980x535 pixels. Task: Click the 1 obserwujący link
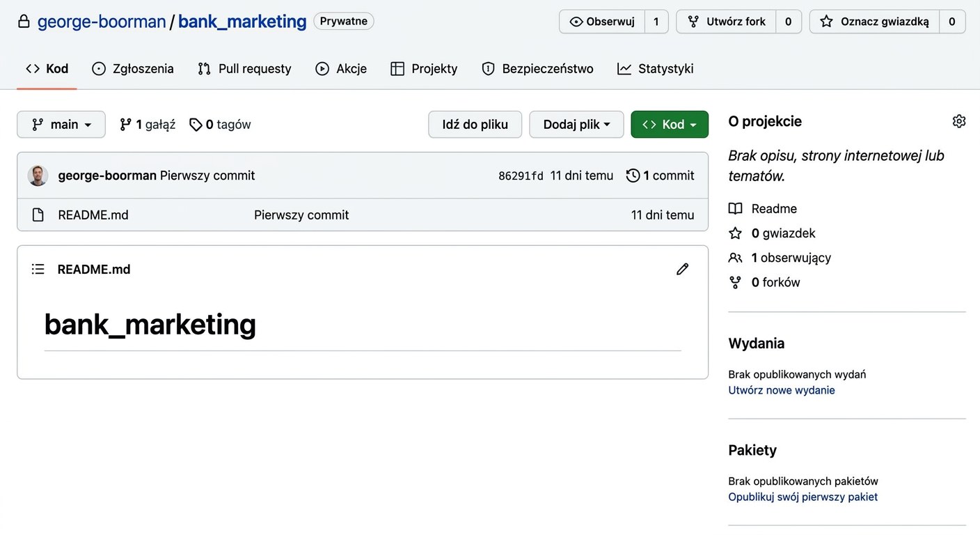pos(780,258)
